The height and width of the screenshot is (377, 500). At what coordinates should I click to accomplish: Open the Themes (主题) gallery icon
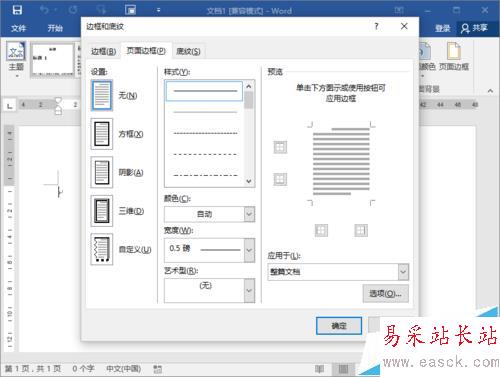(16, 51)
